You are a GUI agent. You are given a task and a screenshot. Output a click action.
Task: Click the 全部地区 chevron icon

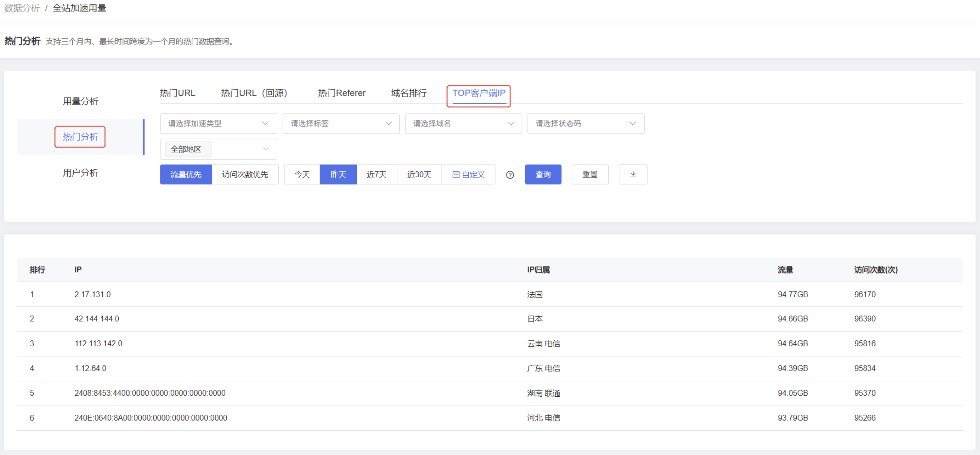tap(266, 149)
